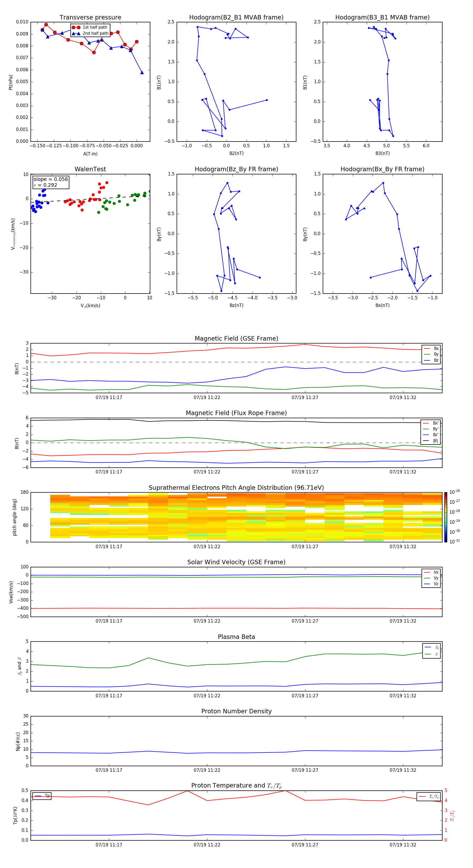Click the pitch angle colorbar strip
This screenshot has height=868, width=473.
(x=446, y=518)
